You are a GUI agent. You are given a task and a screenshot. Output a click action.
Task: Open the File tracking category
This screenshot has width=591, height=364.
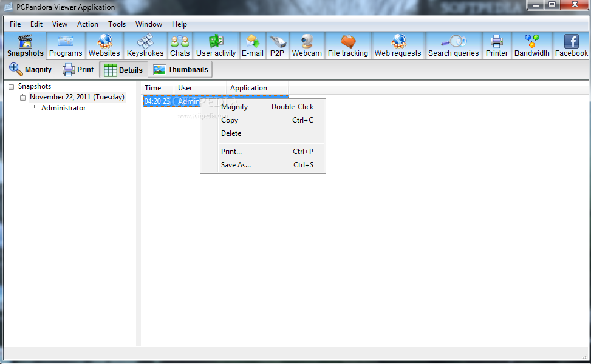[x=348, y=45]
